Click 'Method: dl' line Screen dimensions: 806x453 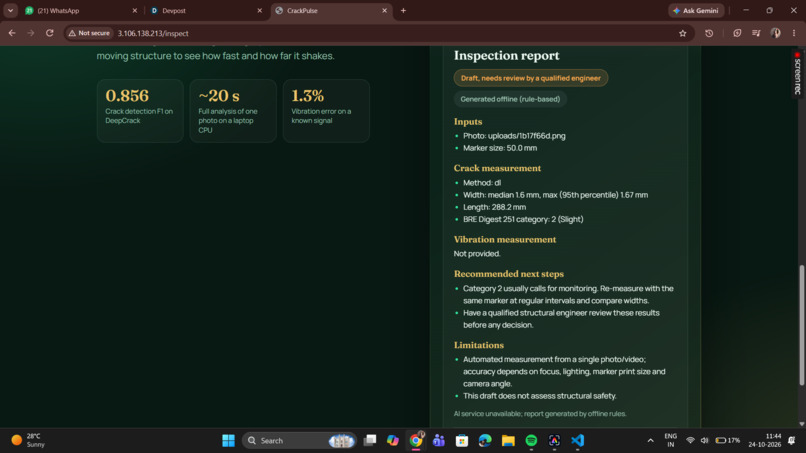[482, 183]
